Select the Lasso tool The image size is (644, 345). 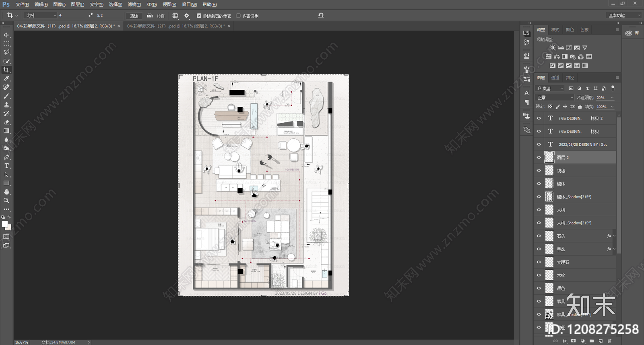pyautogui.click(x=6, y=52)
